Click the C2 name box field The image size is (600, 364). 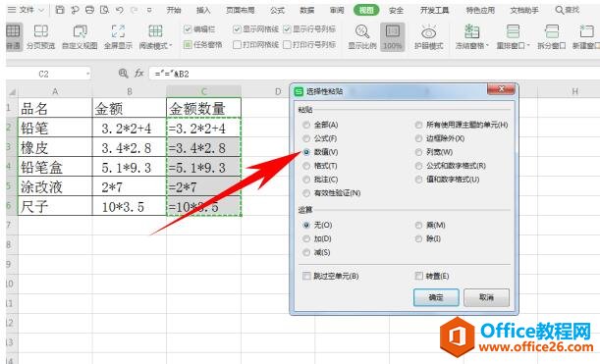(44, 74)
